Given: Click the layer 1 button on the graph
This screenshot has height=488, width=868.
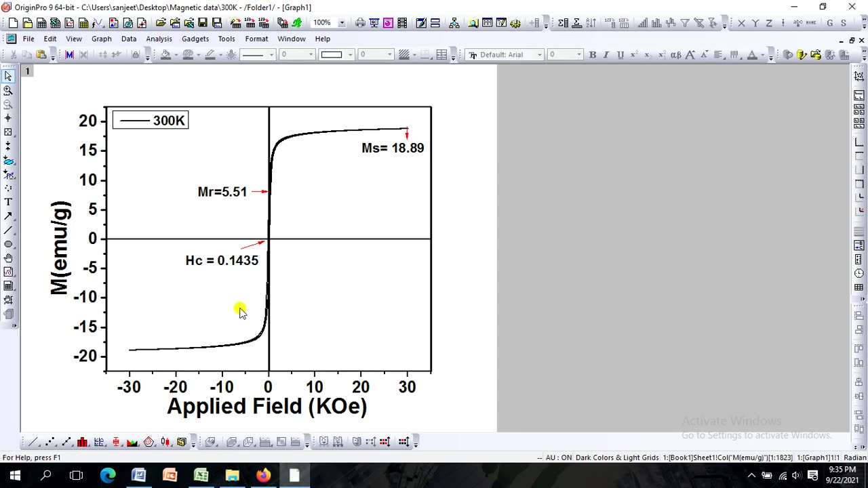Looking at the screenshot, I should [28, 71].
